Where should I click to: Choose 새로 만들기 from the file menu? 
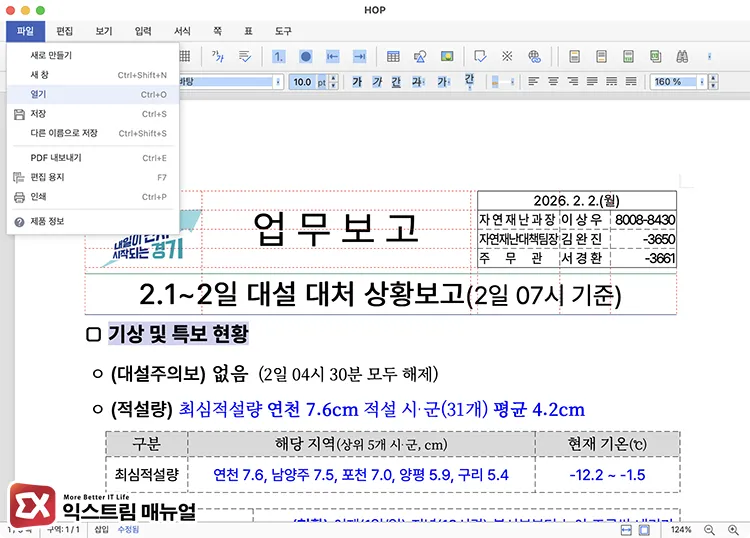tap(93, 55)
